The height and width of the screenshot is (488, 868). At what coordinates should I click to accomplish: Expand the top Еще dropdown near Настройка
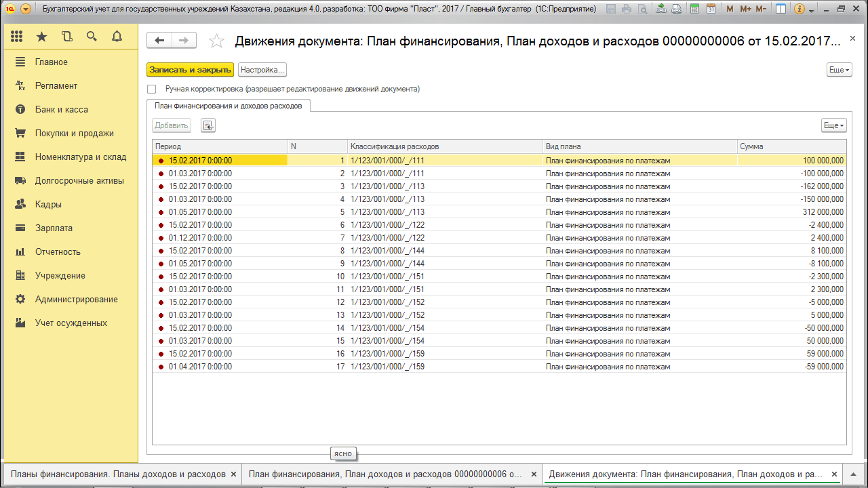click(839, 70)
